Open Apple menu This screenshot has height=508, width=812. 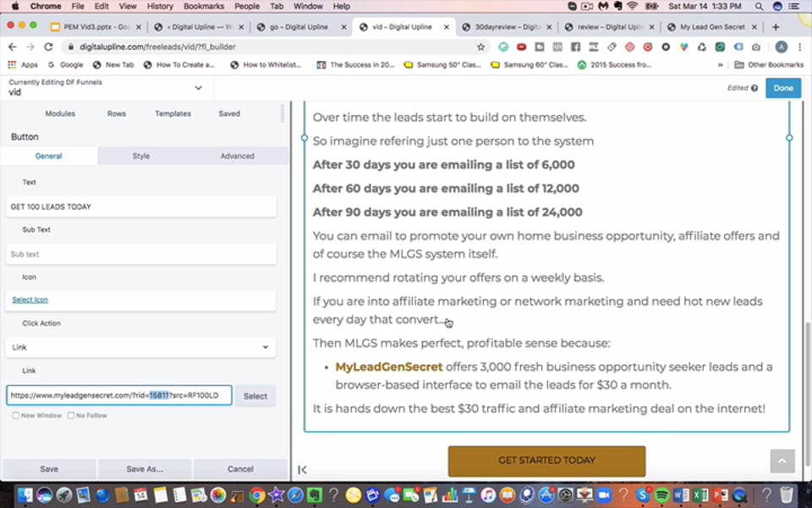click(x=15, y=6)
